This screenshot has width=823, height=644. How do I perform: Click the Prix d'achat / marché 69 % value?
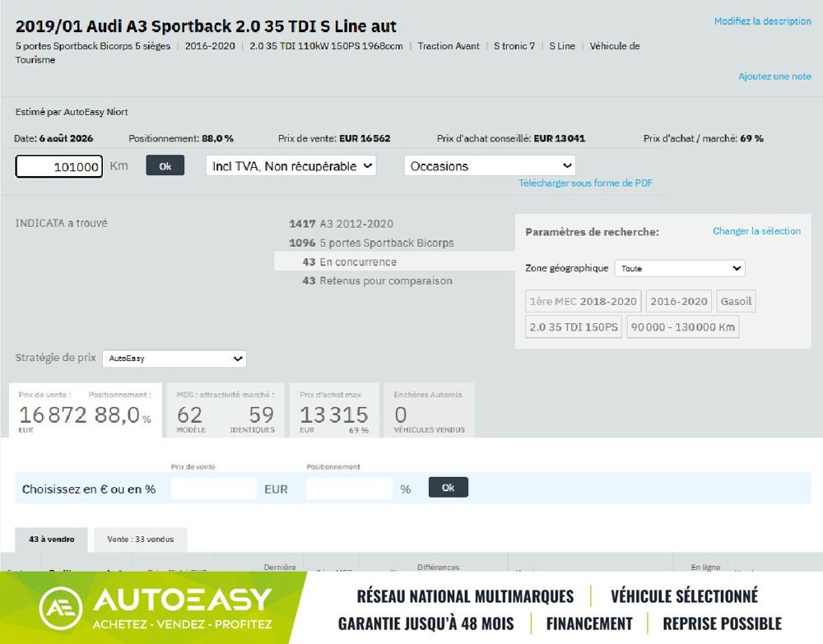tap(751, 138)
